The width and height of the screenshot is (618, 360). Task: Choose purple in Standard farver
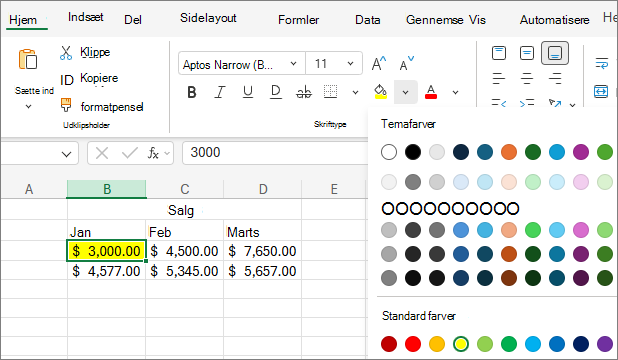tap(605, 344)
